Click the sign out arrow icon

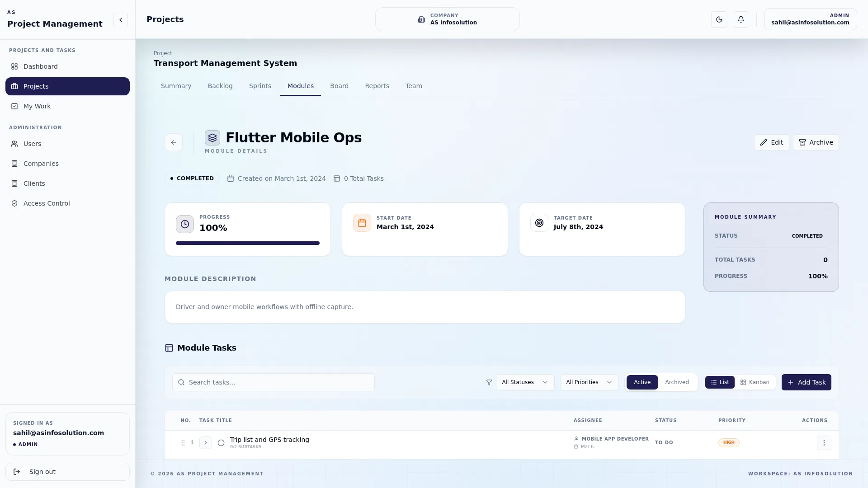(x=17, y=472)
